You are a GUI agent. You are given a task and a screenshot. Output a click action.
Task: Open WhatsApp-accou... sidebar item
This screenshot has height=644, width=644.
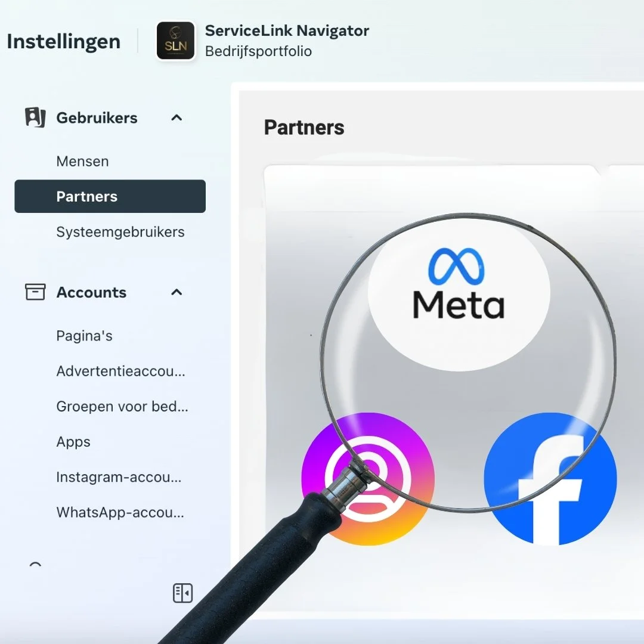[120, 513]
